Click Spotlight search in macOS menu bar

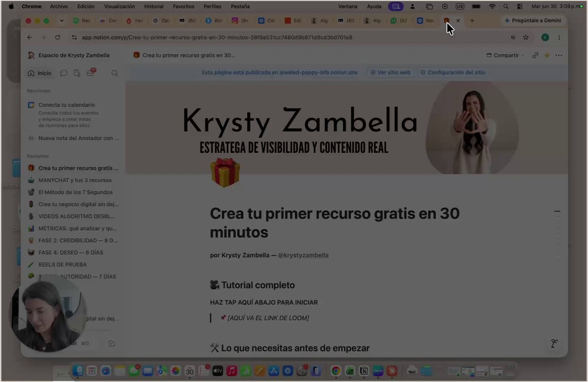506,6
